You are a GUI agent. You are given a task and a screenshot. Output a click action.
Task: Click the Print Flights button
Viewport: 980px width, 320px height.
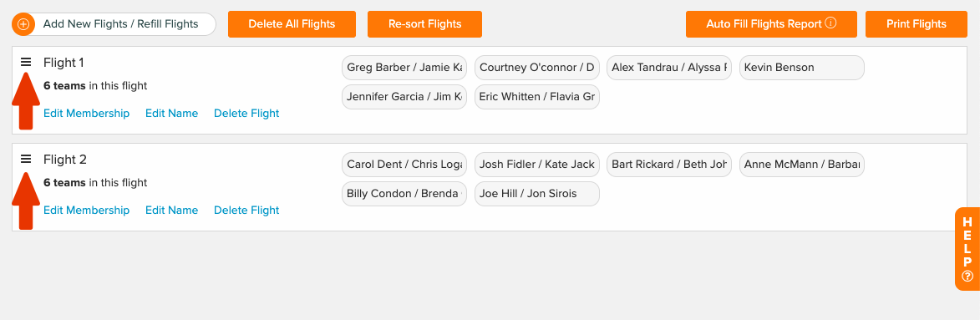[x=917, y=24]
